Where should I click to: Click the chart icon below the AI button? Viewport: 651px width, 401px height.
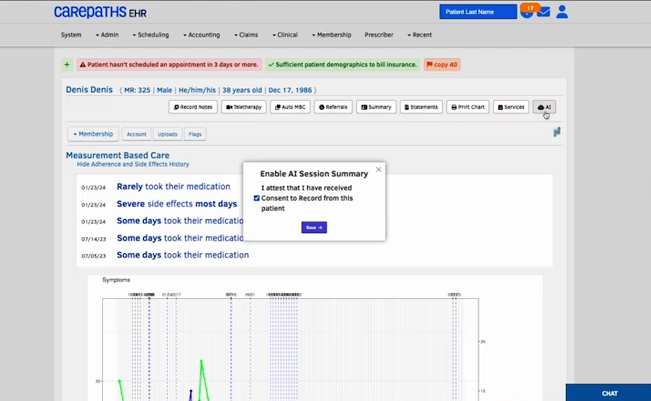coord(556,132)
